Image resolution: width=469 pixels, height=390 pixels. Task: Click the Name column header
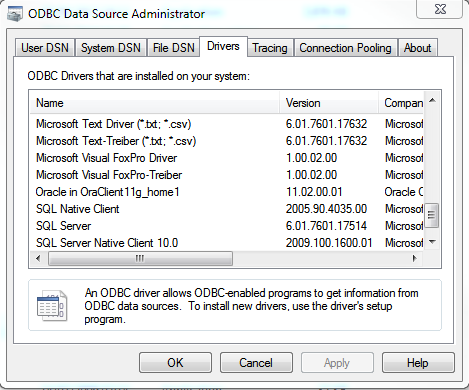point(155,103)
